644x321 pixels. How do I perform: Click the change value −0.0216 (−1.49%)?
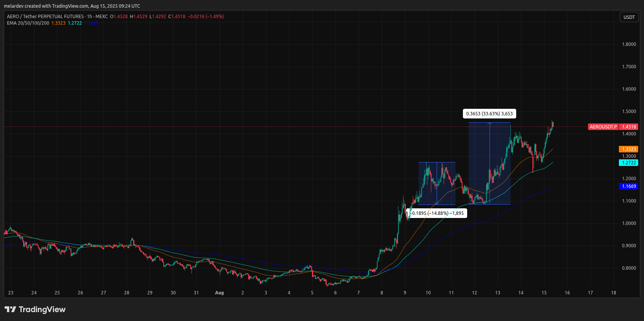(206, 17)
